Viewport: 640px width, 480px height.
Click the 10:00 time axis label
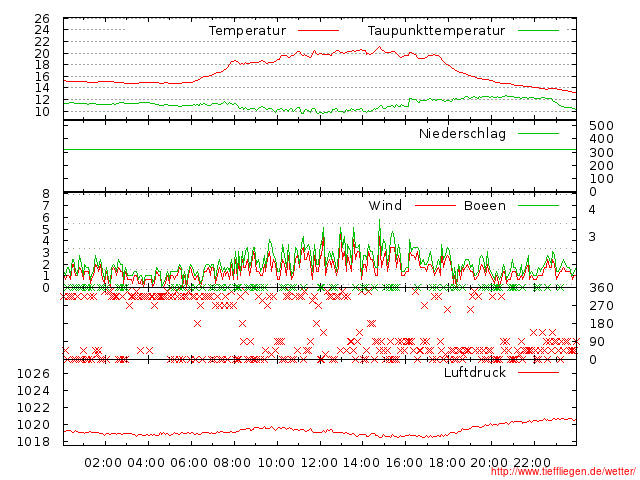coord(276,463)
